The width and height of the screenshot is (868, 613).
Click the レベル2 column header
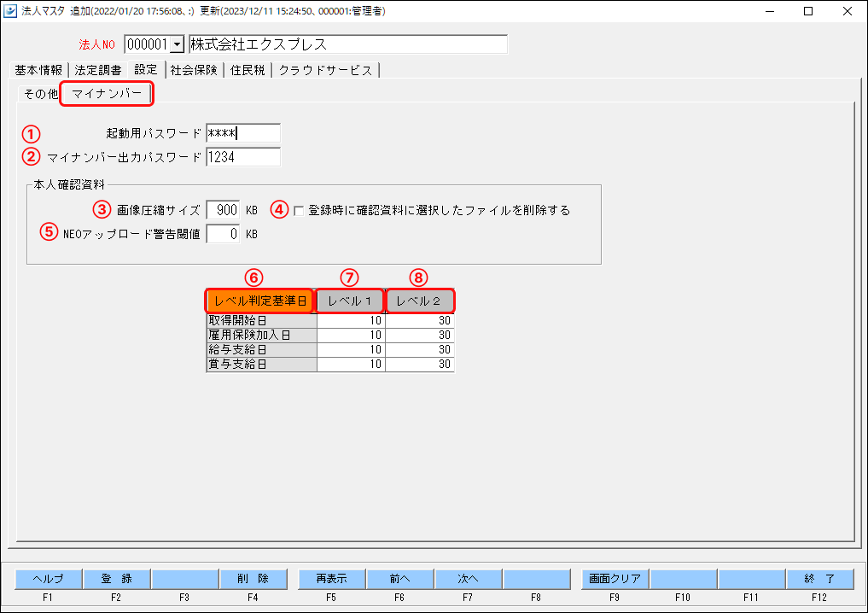419,301
